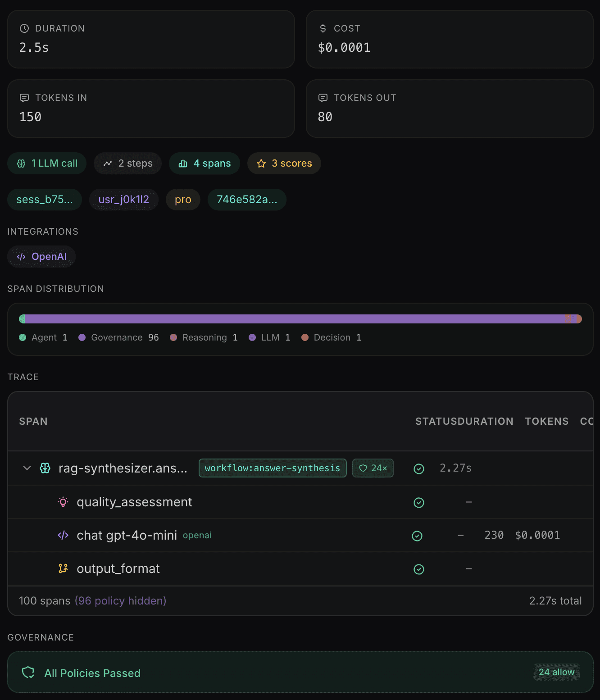Viewport: 600px width, 700px height.
Task: Click the TOKENS column header
Action: coord(547,421)
